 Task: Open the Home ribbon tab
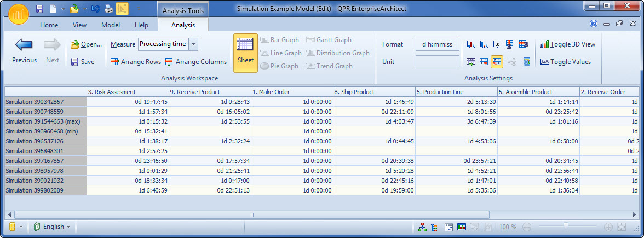49,25
